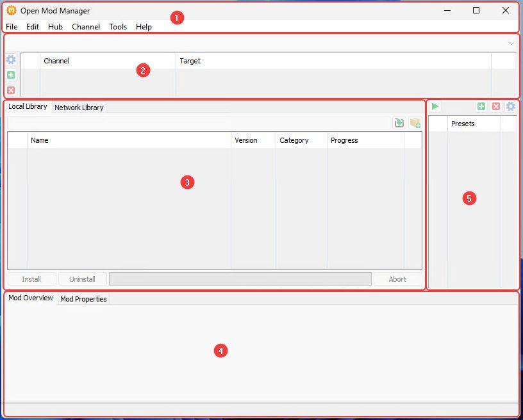This screenshot has height=420, width=523.
Task: Open preset properties with gear icon
Action: (510, 106)
